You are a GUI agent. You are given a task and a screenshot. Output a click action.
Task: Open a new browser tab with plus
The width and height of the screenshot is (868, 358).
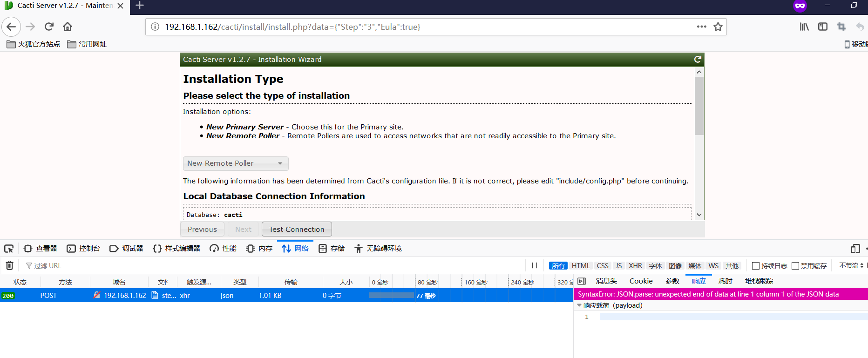[x=140, y=6]
